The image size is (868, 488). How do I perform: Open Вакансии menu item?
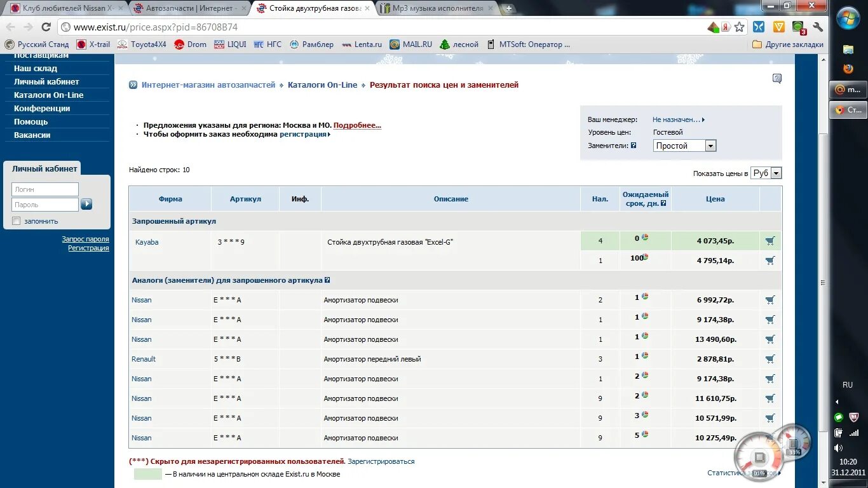[x=32, y=135]
